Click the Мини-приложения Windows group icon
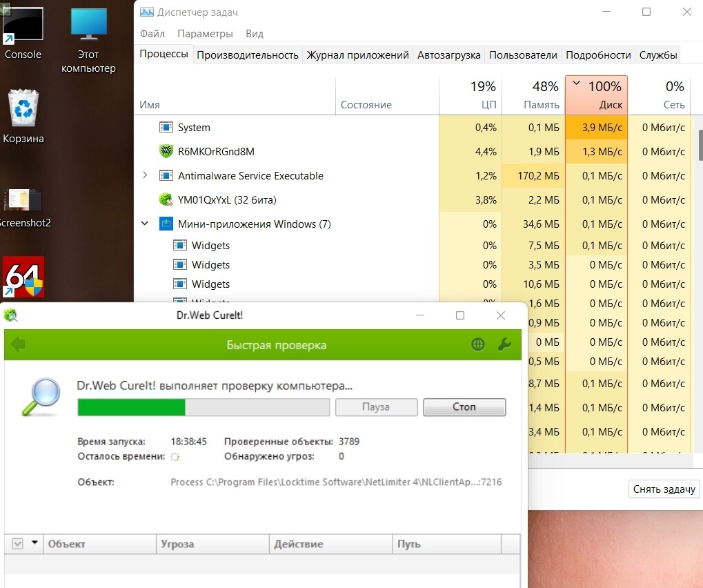703x588 pixels. coord(166,224)
